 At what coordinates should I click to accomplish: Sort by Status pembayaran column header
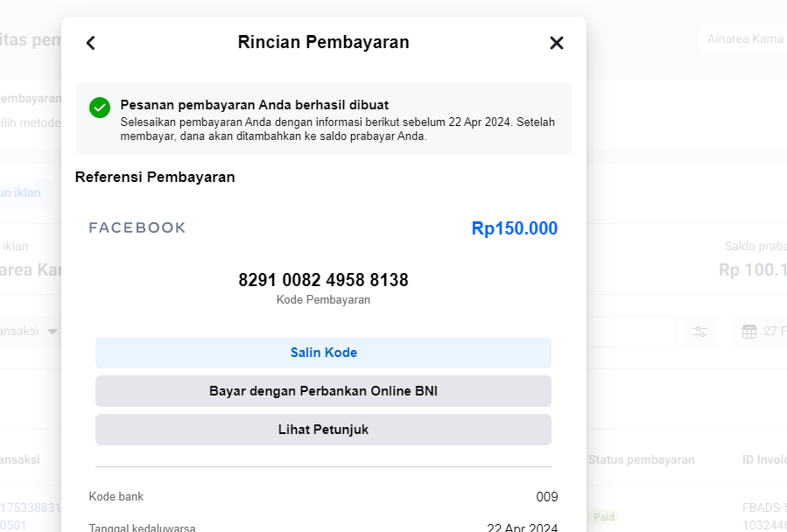641,459
